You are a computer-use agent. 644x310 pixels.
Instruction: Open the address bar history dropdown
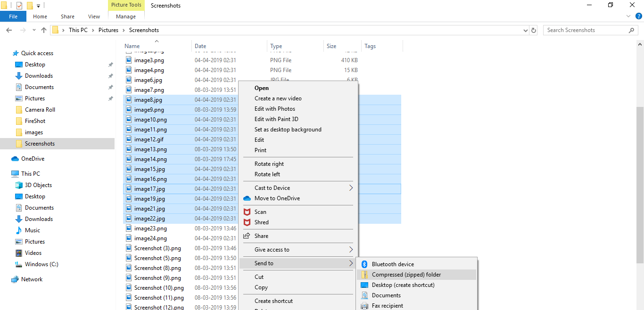click(x=526, y=30)
